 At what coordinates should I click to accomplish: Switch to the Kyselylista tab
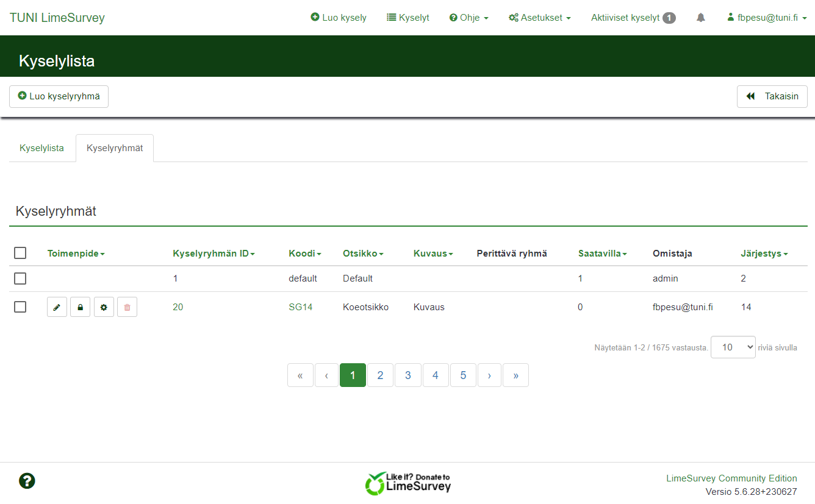click(41, 148)
